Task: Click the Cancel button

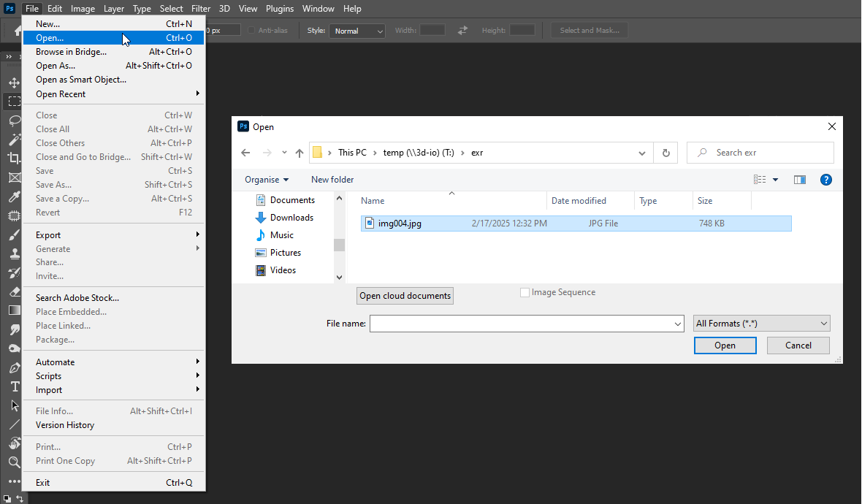Action: tap(798, 345)
